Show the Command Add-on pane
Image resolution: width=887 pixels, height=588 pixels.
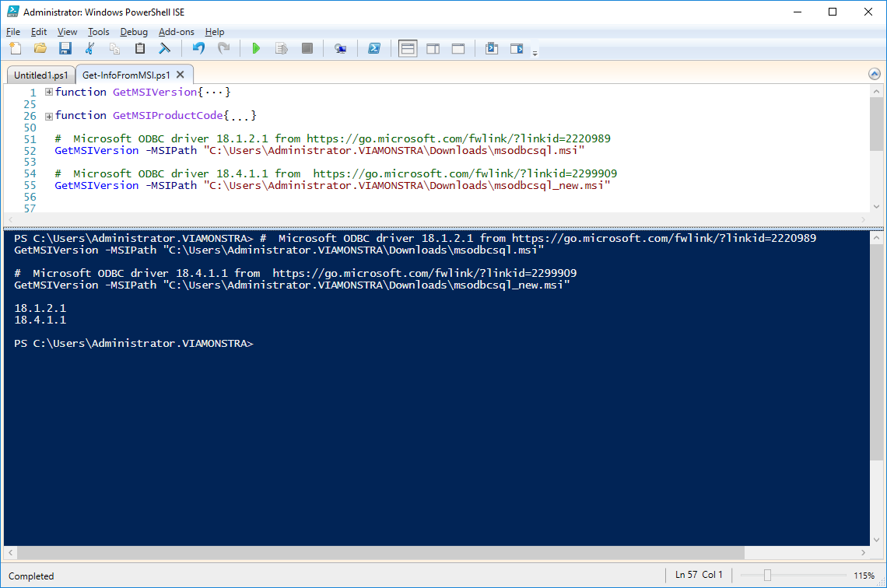[x=517, y=49]
